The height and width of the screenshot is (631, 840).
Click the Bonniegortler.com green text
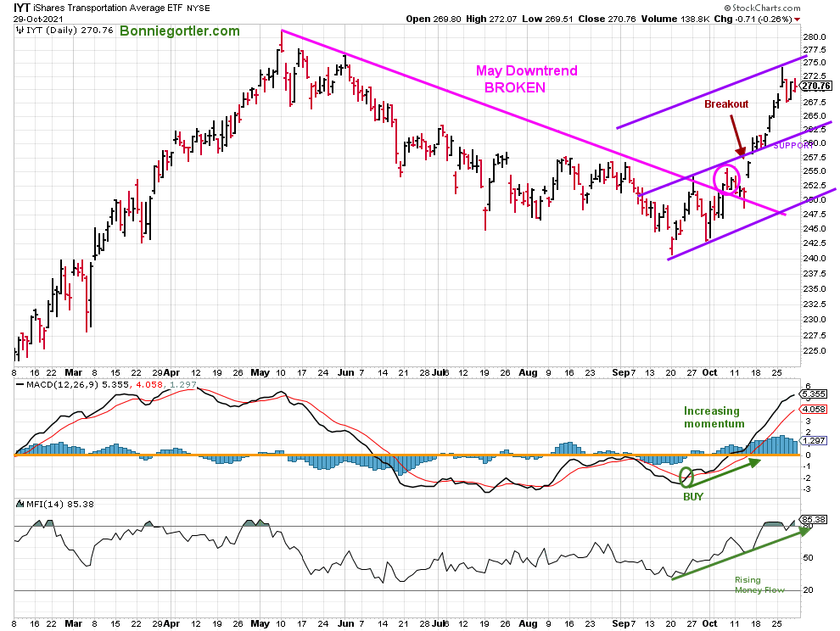coord(180,31)
